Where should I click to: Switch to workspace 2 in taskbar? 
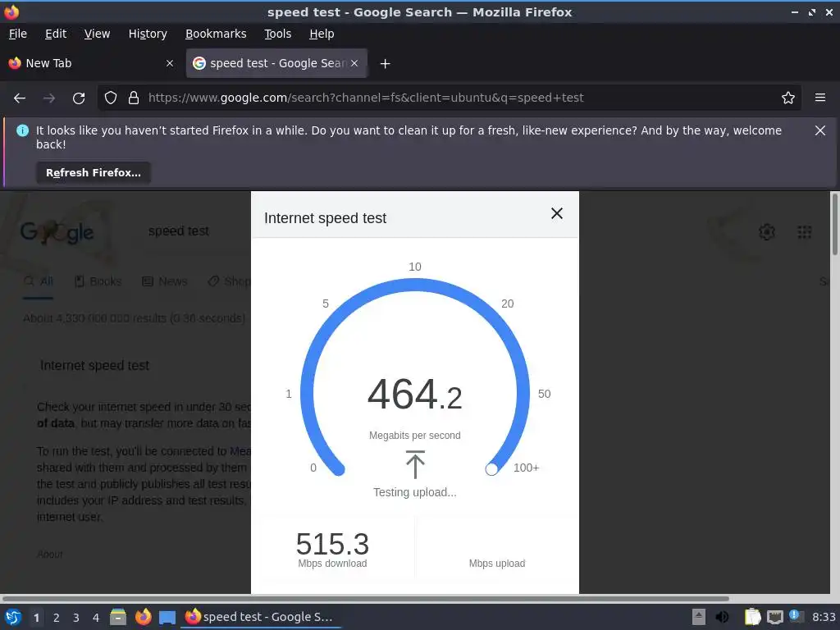click(57, 618)
